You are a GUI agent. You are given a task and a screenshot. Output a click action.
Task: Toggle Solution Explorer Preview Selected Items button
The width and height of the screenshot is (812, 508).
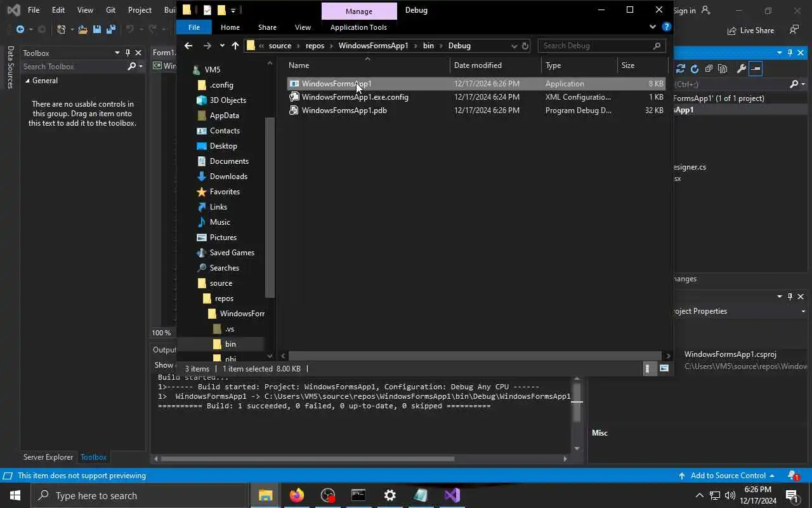[755, 69]
